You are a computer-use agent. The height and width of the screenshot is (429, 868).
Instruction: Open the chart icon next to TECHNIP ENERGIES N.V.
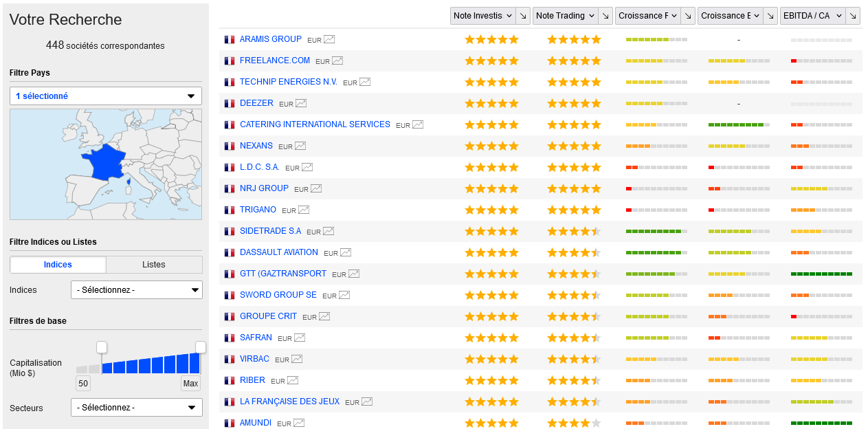coord(365,82)
